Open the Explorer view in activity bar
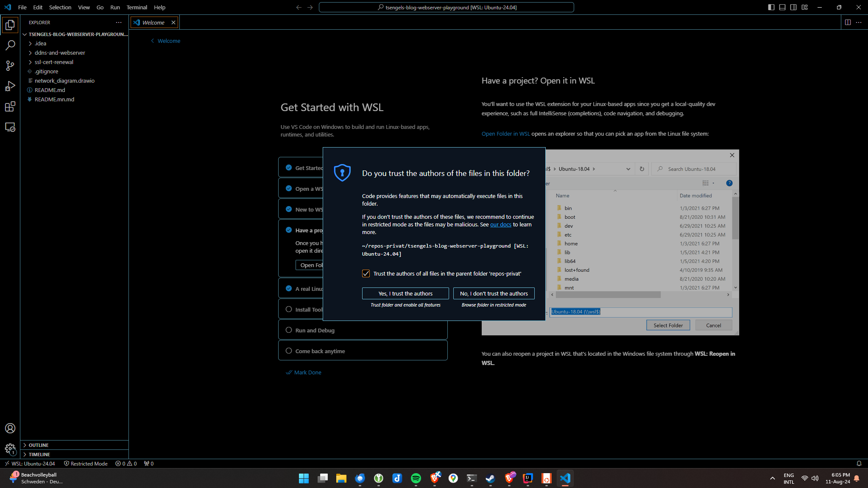The width and height of the screenshot is (868, 488). [x=10, y=25]
